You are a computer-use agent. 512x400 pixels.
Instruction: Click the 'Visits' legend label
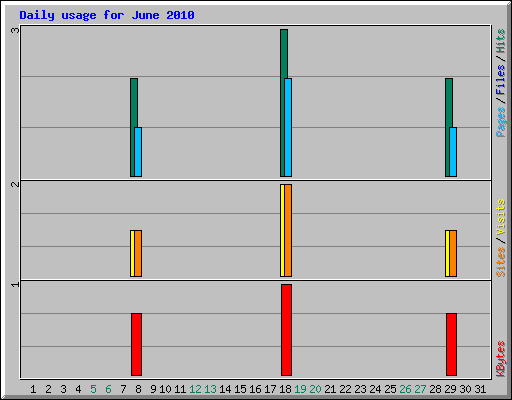(500, 217)
